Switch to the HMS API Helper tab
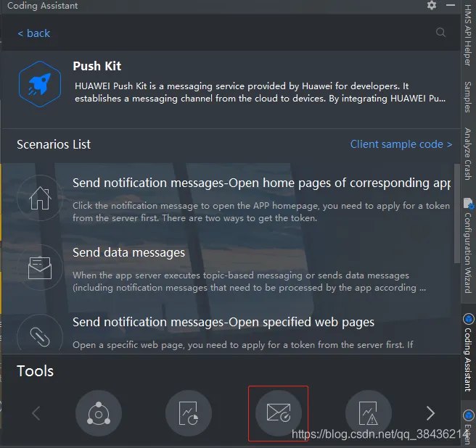 pos(468,36)
